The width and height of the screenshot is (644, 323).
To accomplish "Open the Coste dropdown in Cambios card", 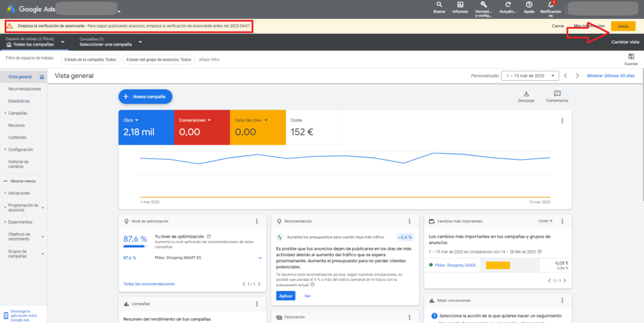I will (x=545, y=221).
